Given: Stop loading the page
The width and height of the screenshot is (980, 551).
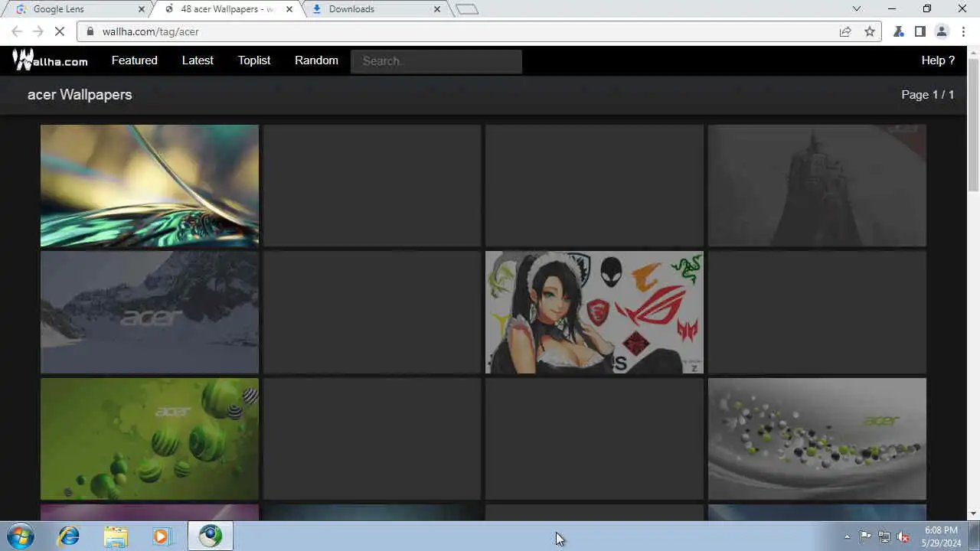Looking at the screenshot, I should tap(61, 31).
